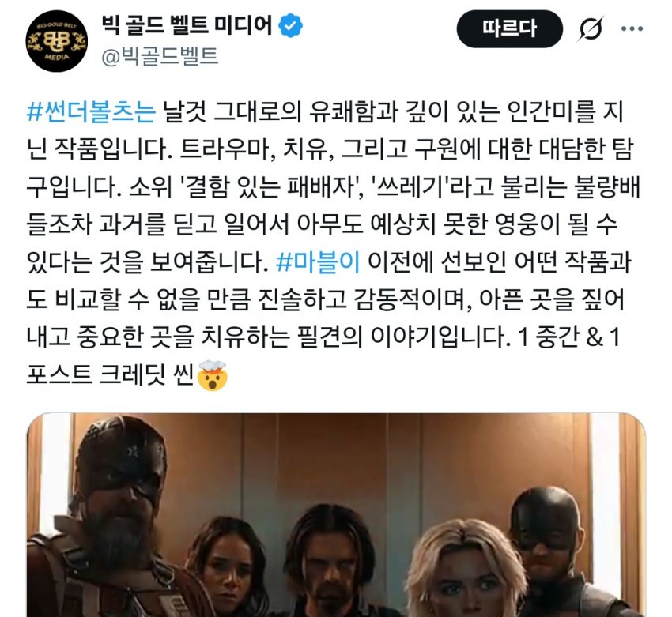Click the post text '포스트 크레딧 씬'
Image resolution: width=672 pixels, height=617 pixels.
110,374
